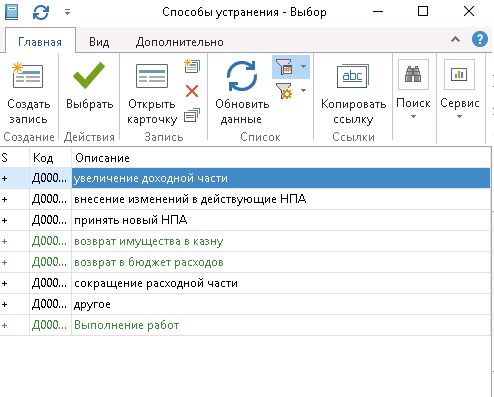This screenshot has height=397, width=494.
Task: Open the filter settings gear dropdown arrow
Action: (303, 90)
